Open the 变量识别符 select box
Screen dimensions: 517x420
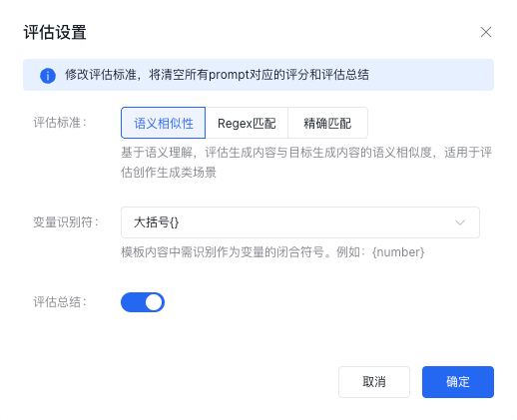pos(300,222)
